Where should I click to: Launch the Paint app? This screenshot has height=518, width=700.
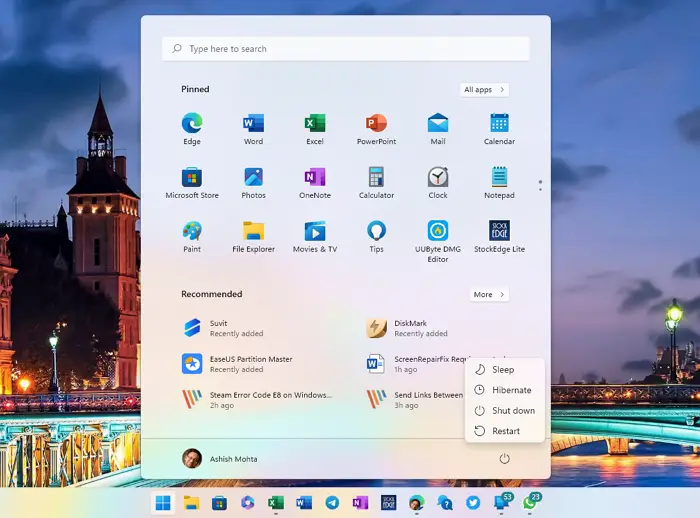tap(192, 237)
